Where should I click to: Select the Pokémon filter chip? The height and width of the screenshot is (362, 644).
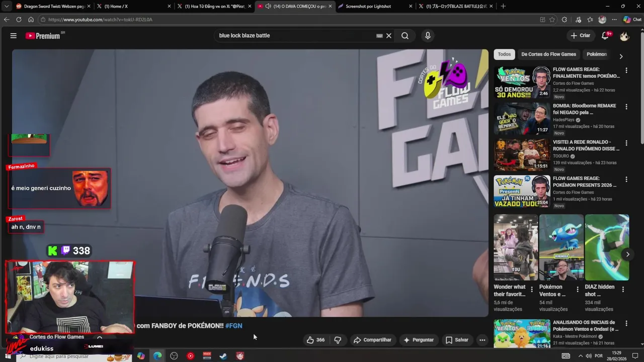point(597,54)
